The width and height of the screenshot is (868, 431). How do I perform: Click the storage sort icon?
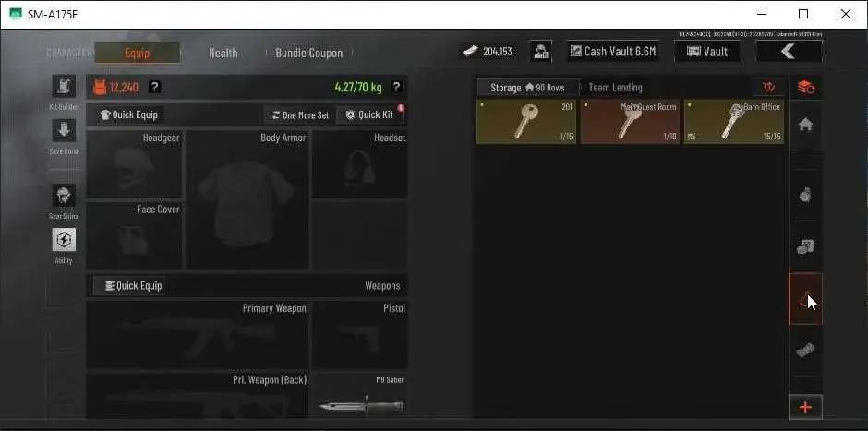[768, 87]
